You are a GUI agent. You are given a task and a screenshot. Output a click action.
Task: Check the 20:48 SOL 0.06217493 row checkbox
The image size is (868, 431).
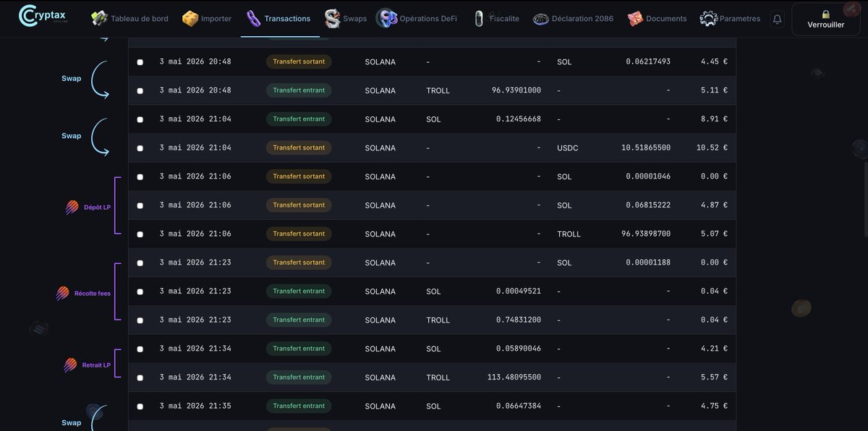point(140,62)
